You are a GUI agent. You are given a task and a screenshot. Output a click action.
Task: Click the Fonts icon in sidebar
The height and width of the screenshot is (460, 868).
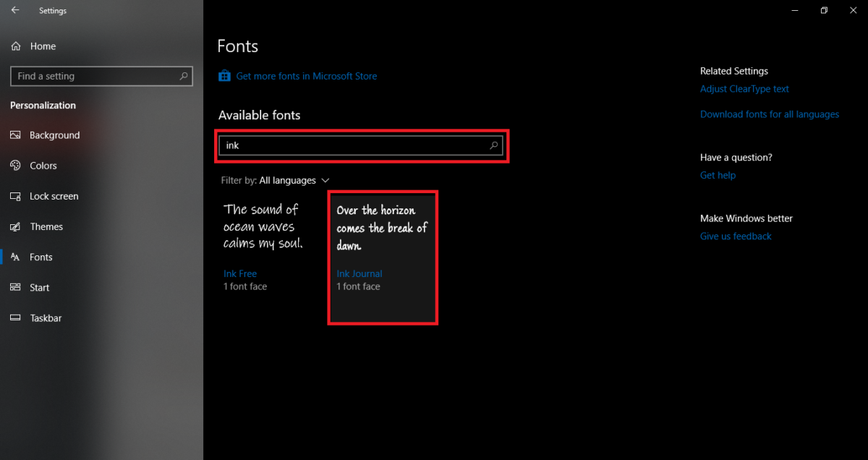tap(15, 257)
